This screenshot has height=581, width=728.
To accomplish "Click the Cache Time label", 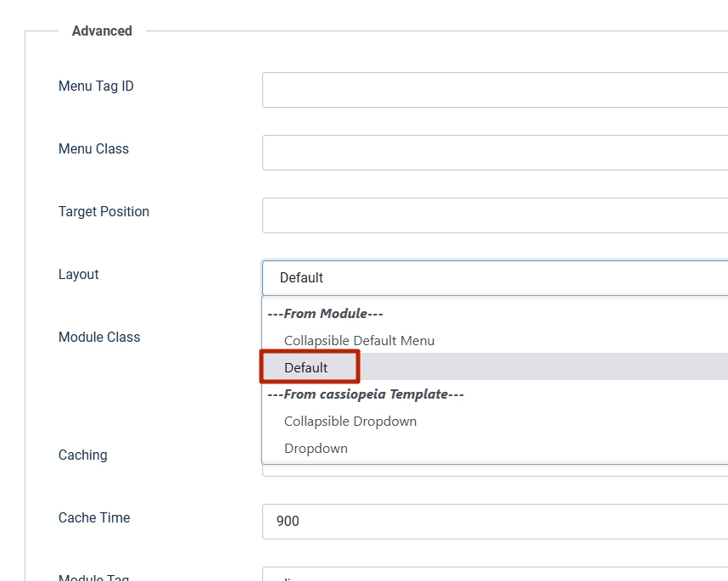I will [x=94, y=517].
